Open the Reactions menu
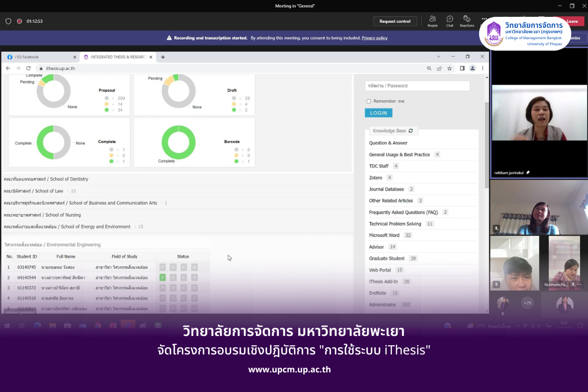Image resolution: width=588 pixels, height=392 pixels. point(467,21)
